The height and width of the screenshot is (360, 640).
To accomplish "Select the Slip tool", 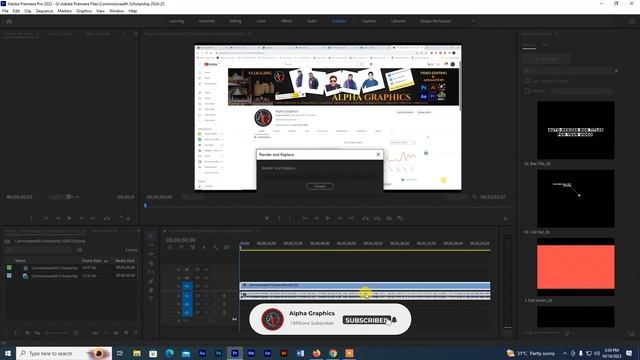I will pyautogui.click(x=151, y=272).
